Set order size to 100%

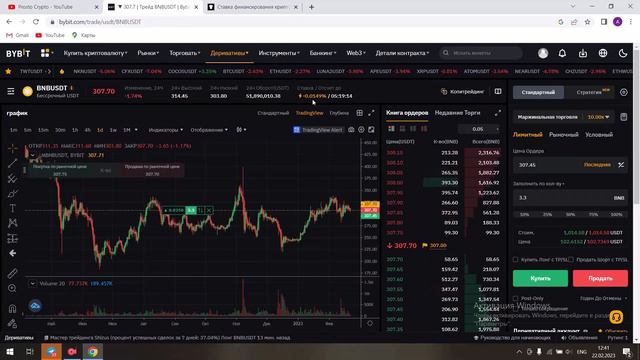pos(616,214)
